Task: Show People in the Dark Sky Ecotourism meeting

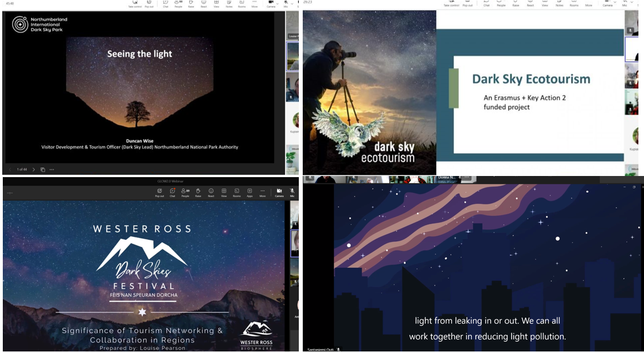Action: pos(501,4)
